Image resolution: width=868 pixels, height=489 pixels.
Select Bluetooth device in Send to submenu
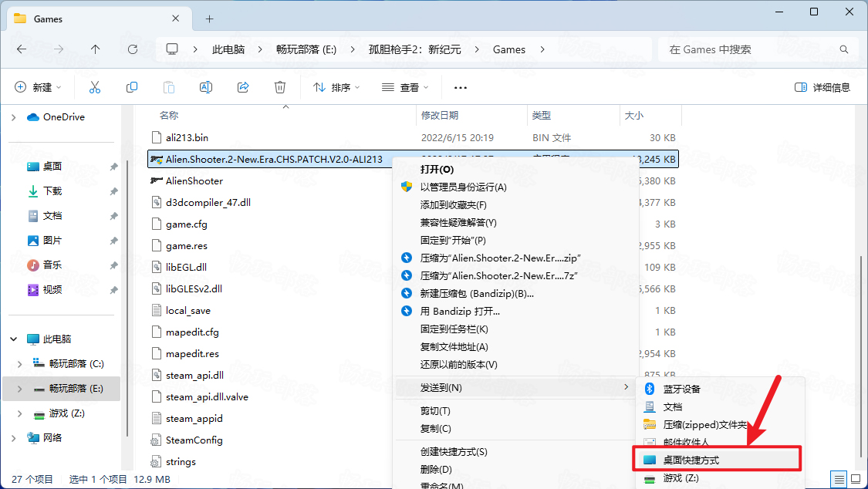point(720,389)
